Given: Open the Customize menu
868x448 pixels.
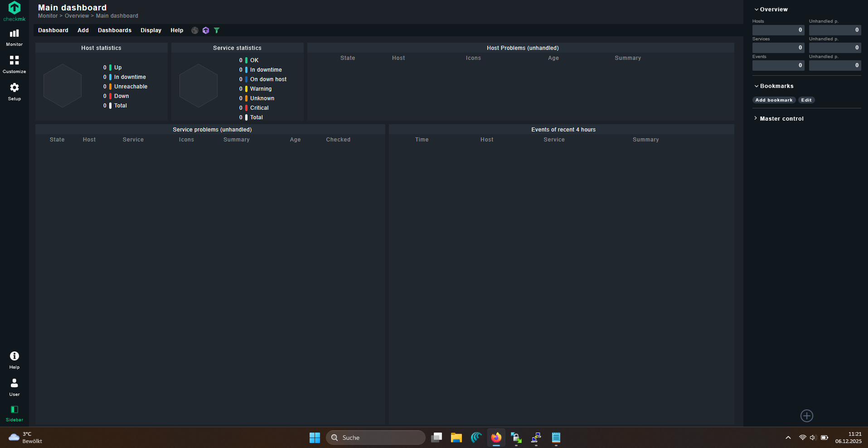Looking at the screenshot, I should [x=15, y=64].
